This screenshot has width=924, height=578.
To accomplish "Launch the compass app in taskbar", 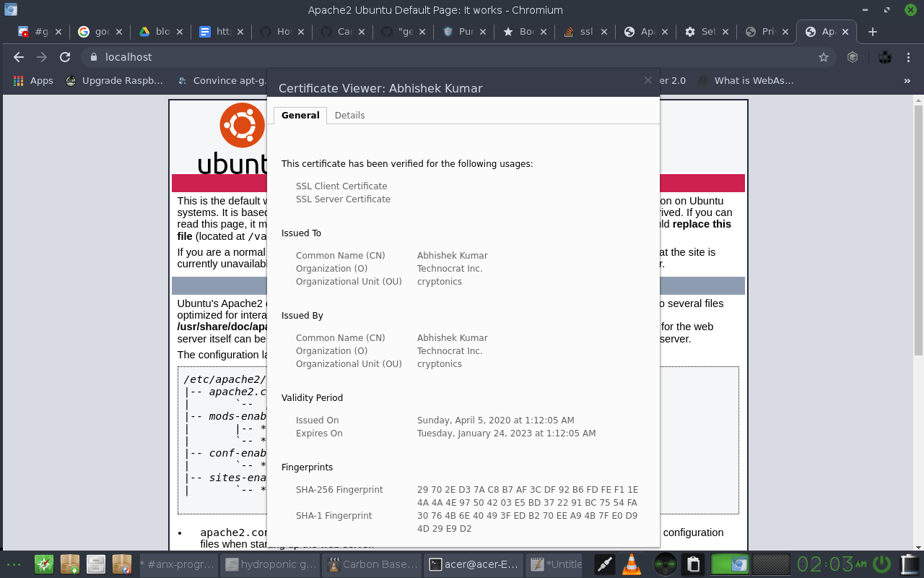I will click(44, 564).
